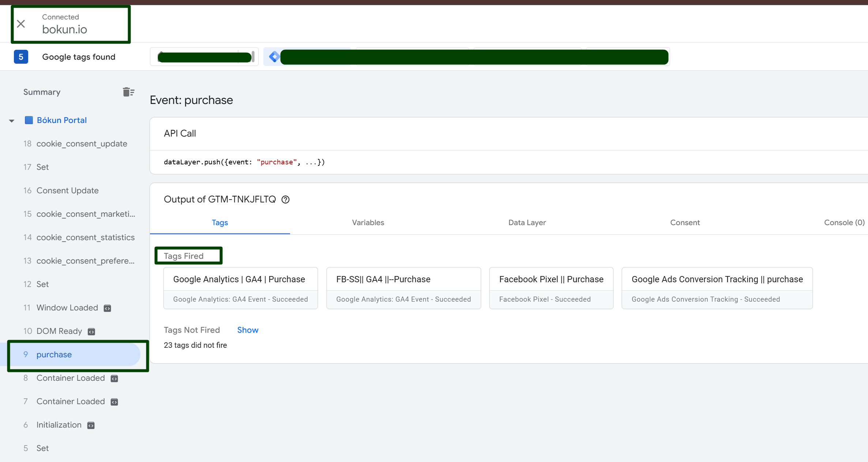Click the help icon beside GTM-TNKJFLTQ
The image size is (868, 462).
coord(285,200)
